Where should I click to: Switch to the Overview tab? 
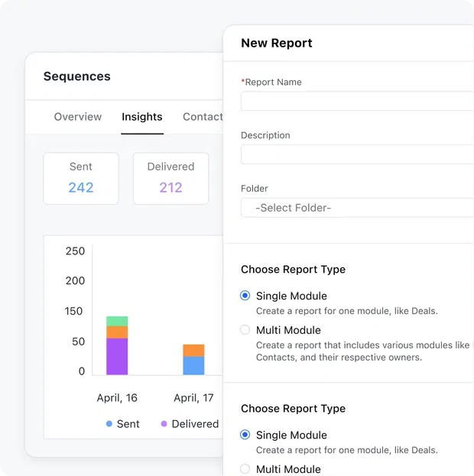click(x=77, y=117)
